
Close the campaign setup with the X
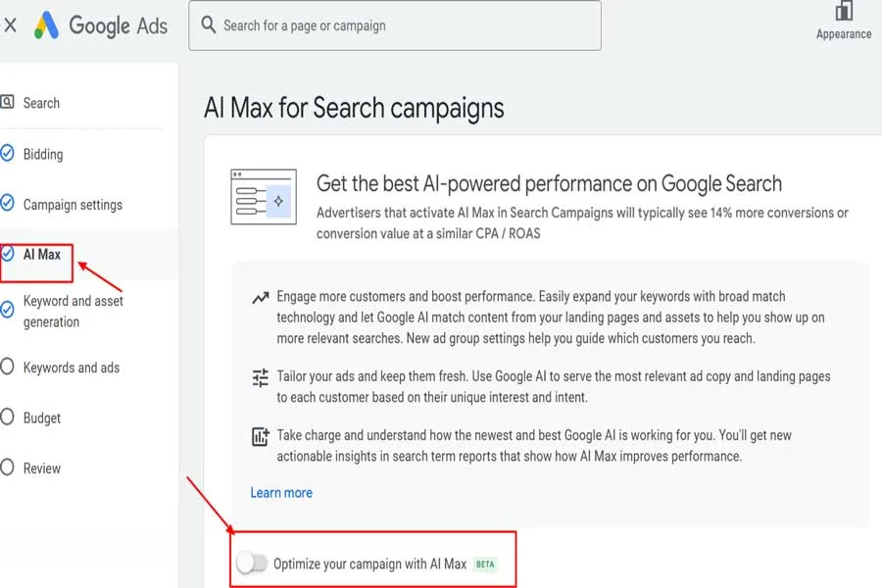(x=10, y=24)
